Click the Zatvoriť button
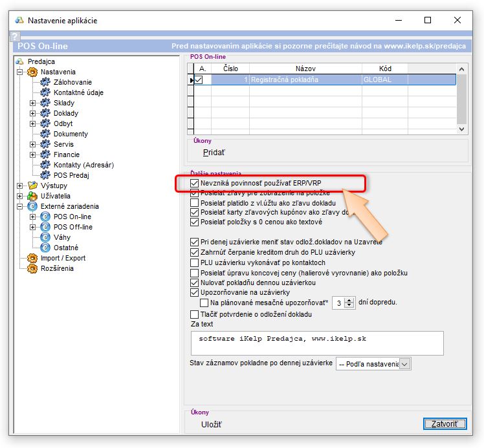The width and height of the screenshot is (484, 448). point(445,424)
